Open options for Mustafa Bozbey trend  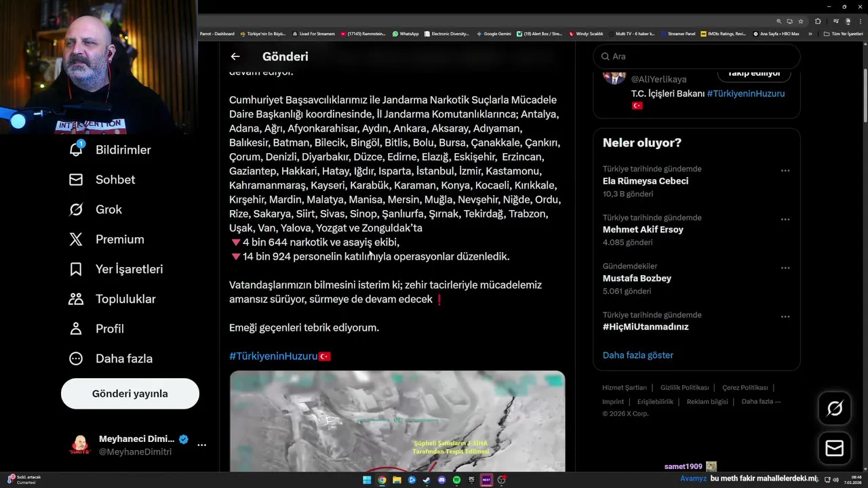tap(785, 268)
